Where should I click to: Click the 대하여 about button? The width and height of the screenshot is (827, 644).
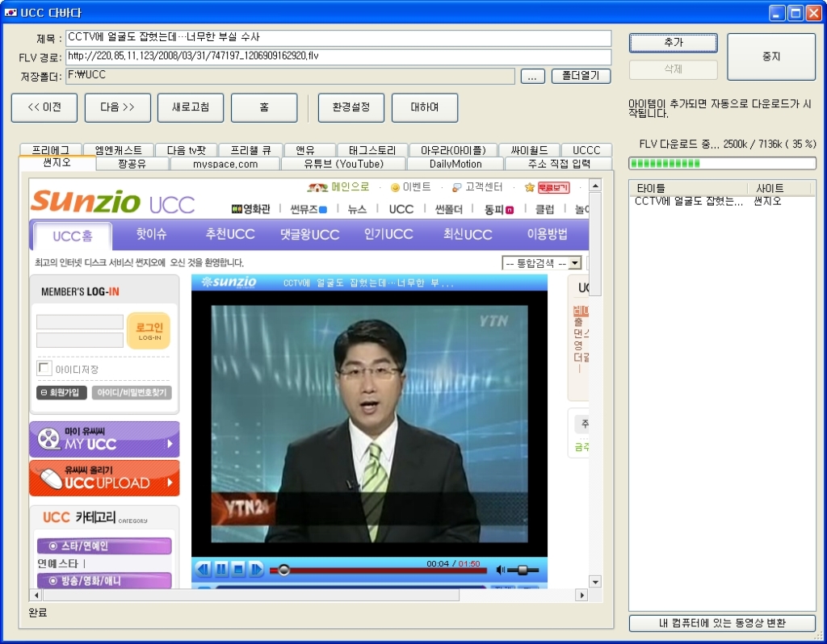point(425,107)
